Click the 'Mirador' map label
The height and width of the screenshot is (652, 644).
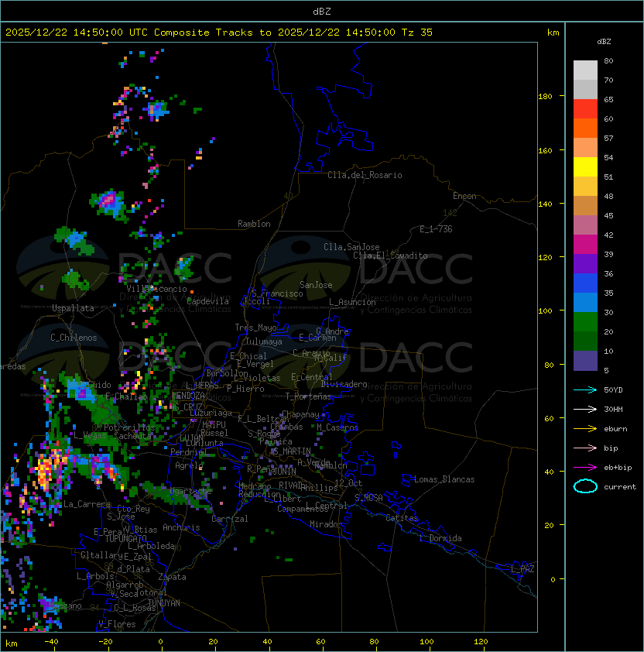pyautogui.click(x=326, y=524)
